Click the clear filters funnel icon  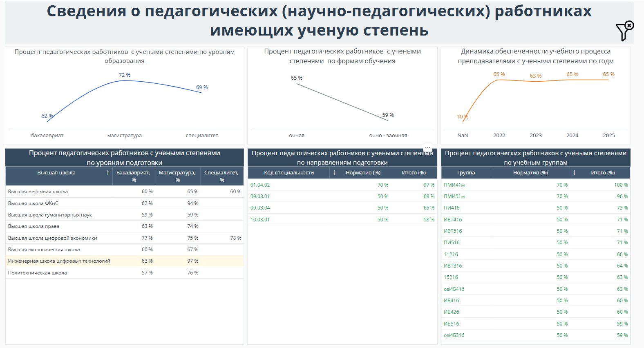tap(624, 31)
